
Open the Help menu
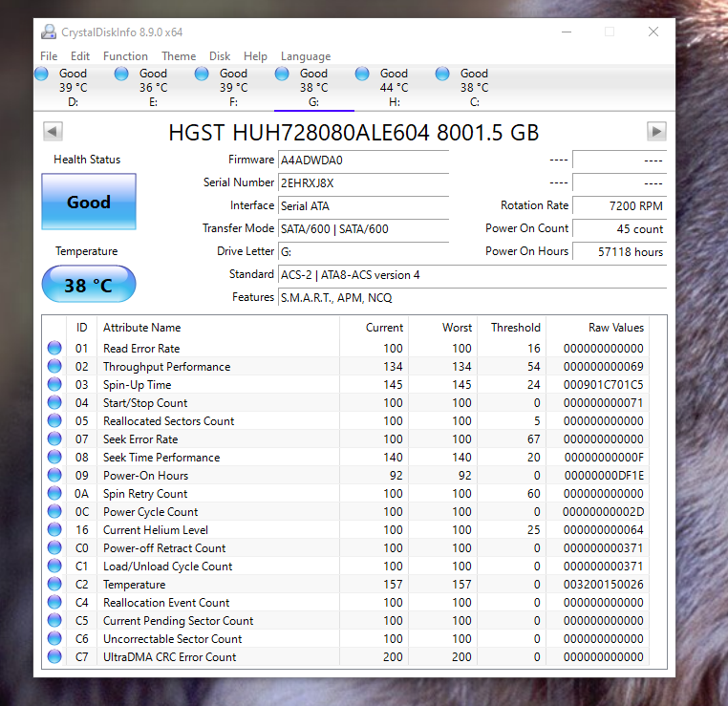click(255, 56)
